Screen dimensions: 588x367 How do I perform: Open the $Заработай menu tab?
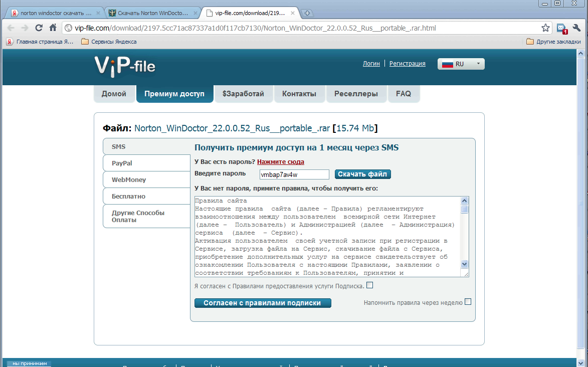(243, 94)
